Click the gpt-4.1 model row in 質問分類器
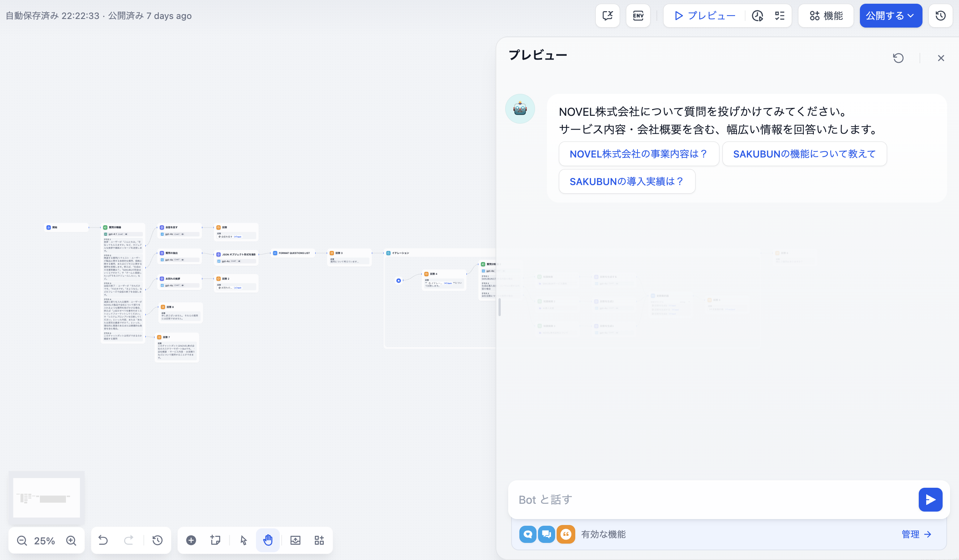 coord(123,234)
